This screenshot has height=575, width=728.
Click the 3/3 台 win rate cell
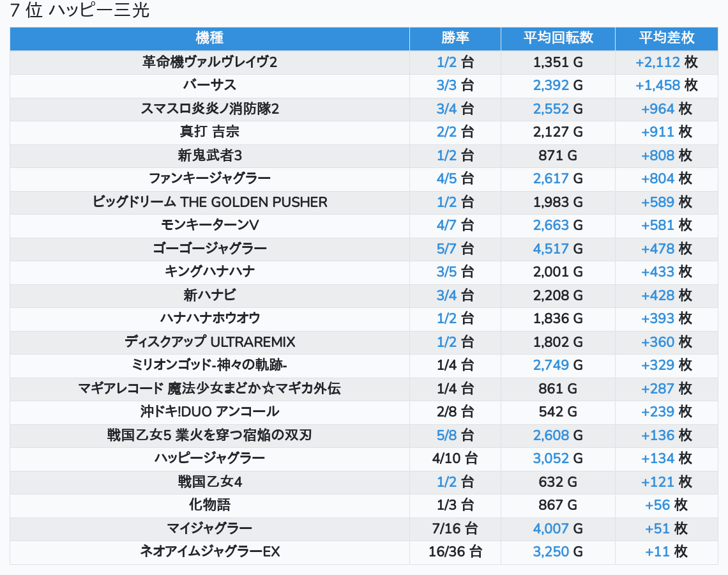point(455,86)
